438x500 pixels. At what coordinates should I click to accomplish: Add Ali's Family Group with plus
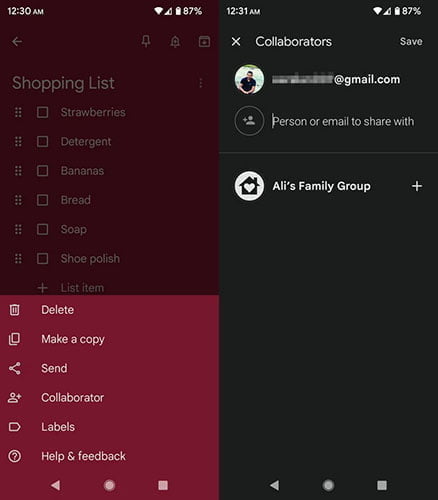pyautogui.click(x=417, y=186)
